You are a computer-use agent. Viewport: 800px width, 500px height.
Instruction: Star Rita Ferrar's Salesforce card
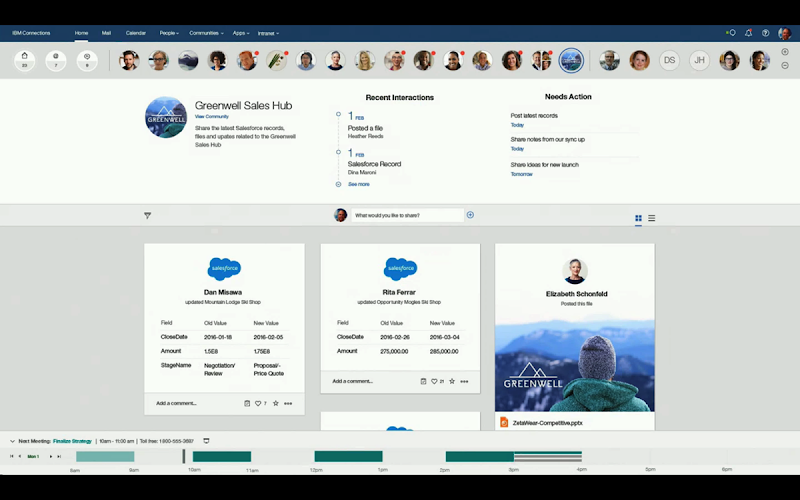452,381
